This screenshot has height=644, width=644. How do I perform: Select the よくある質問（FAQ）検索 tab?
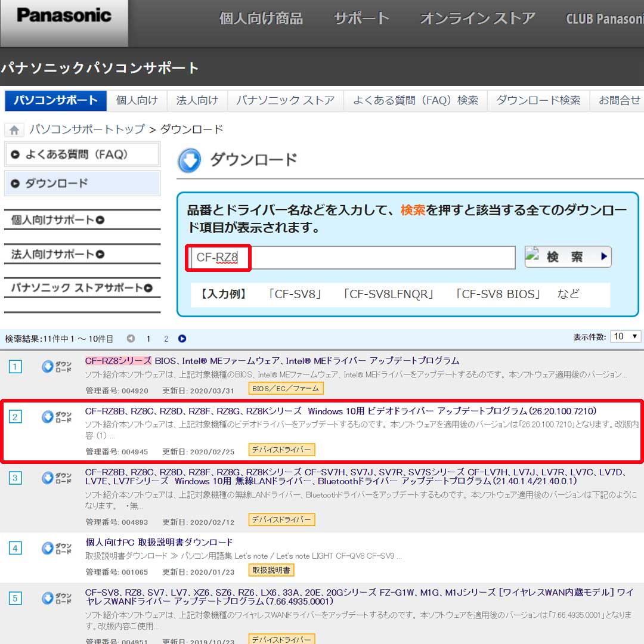point(416,101)
